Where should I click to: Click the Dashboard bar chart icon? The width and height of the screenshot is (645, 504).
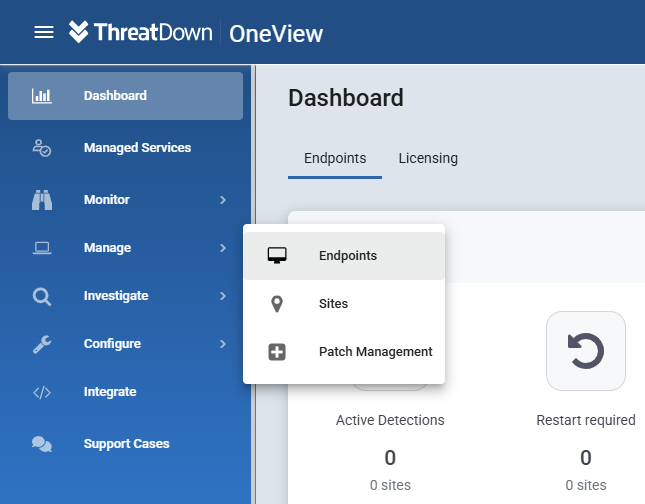coord(42,96)
